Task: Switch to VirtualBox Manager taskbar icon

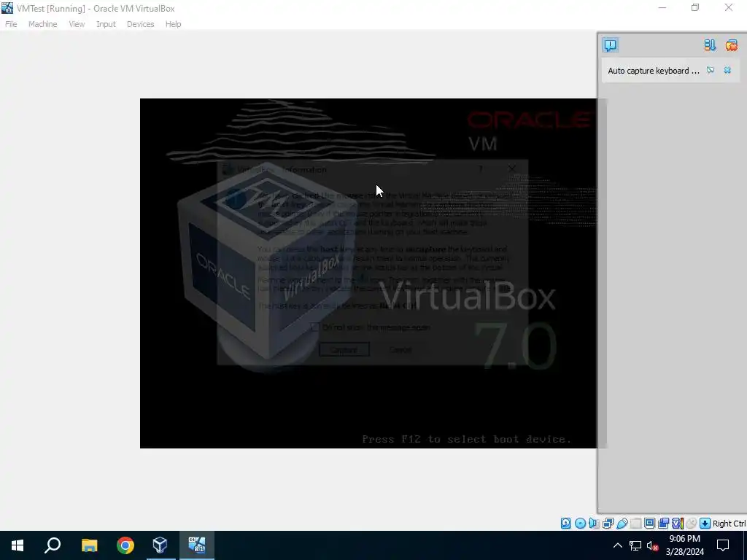Action: [x=160, y=545]
